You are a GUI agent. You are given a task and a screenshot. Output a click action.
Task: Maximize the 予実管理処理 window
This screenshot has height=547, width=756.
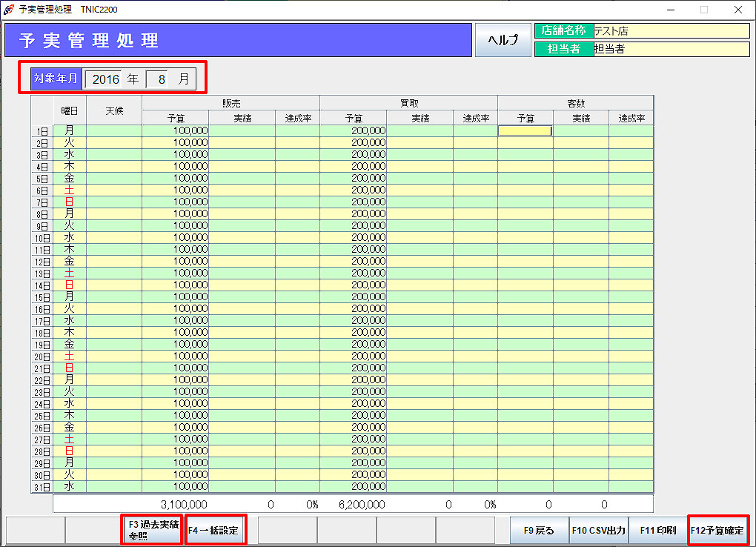pos(703,10)
